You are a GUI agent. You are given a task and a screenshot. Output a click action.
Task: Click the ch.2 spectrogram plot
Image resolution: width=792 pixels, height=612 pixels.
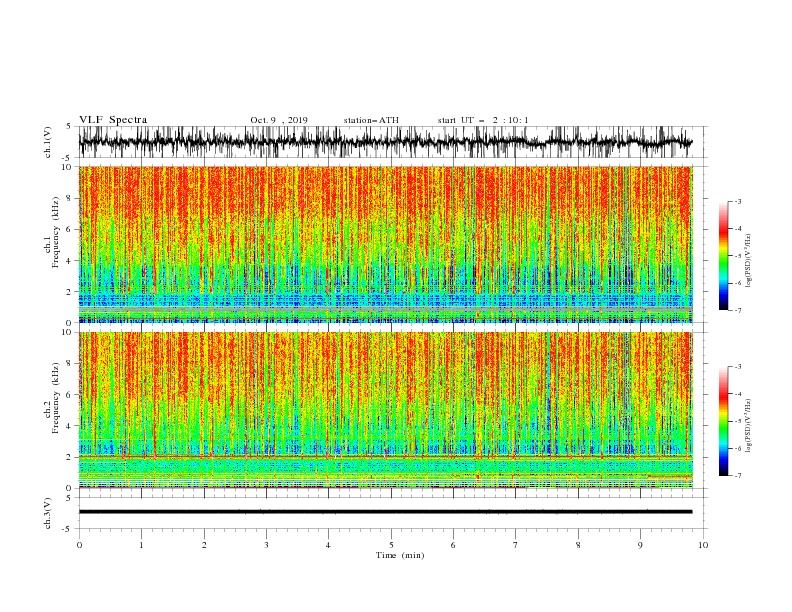tap(385, 410)
